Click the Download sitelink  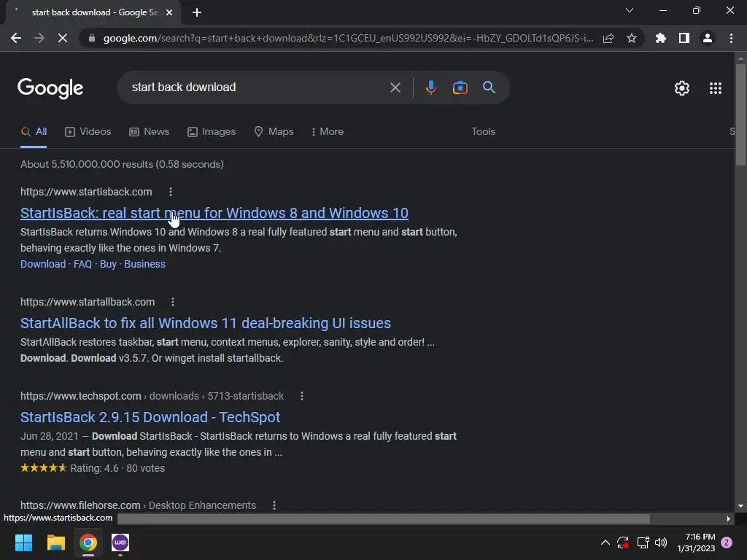43,264
